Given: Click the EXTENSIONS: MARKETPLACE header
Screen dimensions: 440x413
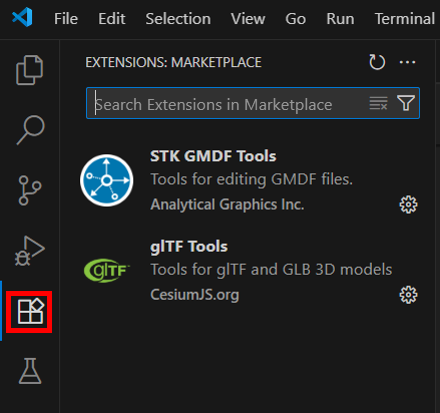Looking at the screenshot, I should coord(173,62).
